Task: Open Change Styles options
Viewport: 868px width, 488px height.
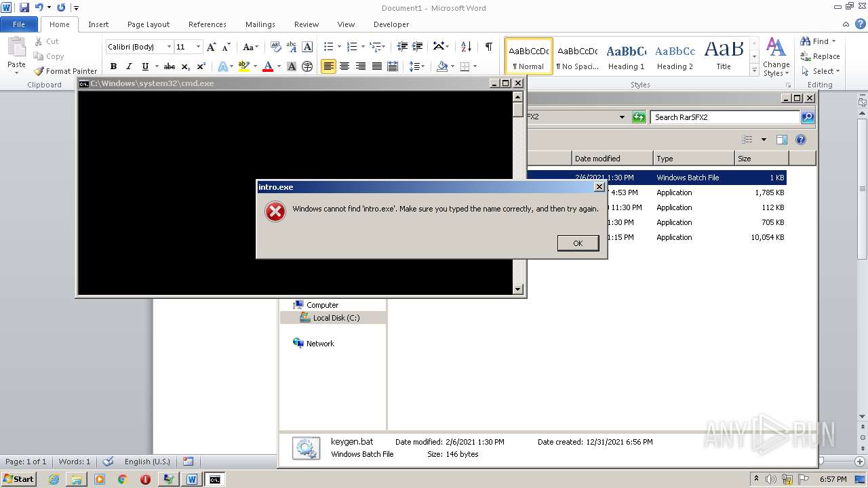Action: 776,58
